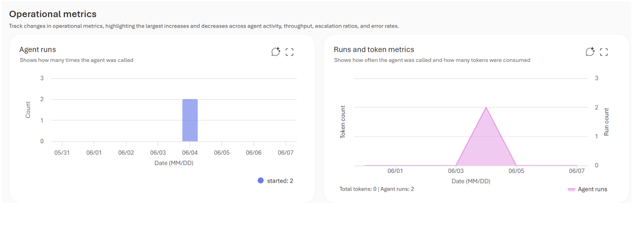644x238 pixels.
Task: Click the blue 'started' legend dot
Action: (260, 180)
